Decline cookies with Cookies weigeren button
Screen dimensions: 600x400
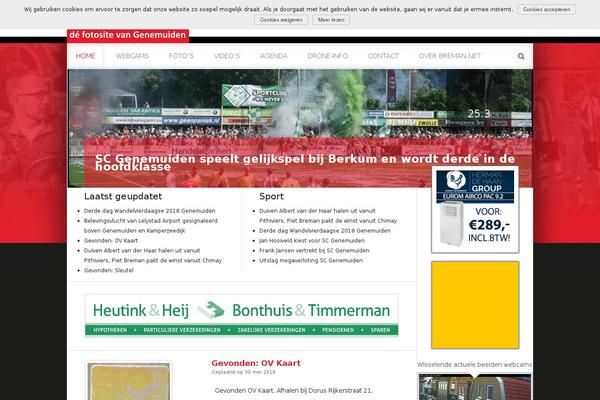[x=281, y=20]
